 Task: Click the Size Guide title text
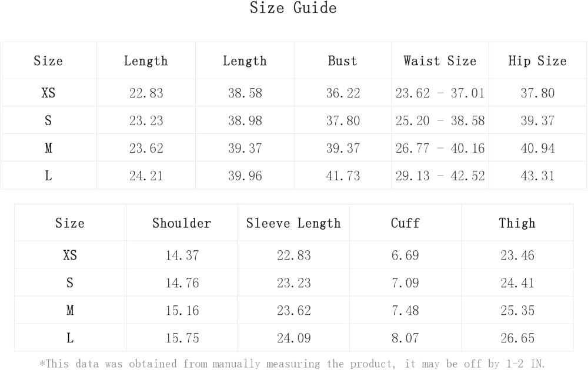click(293, 8)
